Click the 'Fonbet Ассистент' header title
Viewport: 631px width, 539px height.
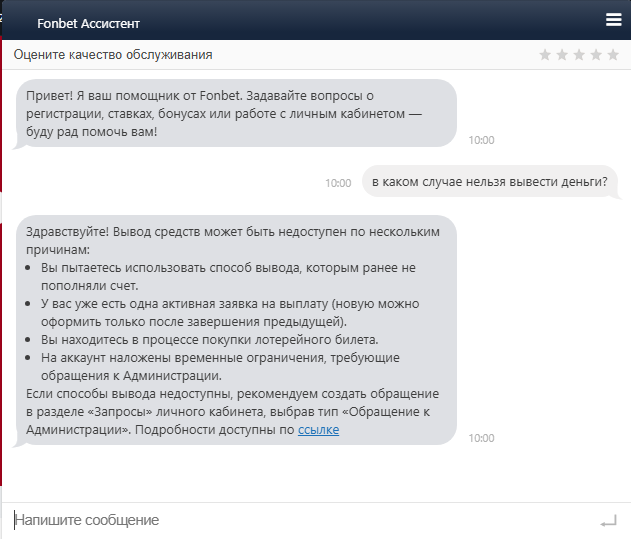(x=88, y=23)
